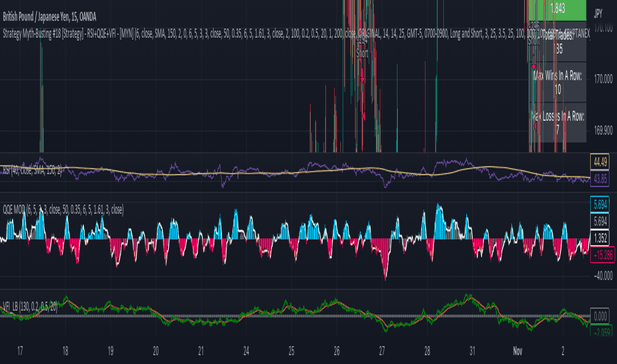Image resolution: width=617 pixels, height=364 pixels.
Task: Click the green -2.059 VFI value tag
Action: 601,332
